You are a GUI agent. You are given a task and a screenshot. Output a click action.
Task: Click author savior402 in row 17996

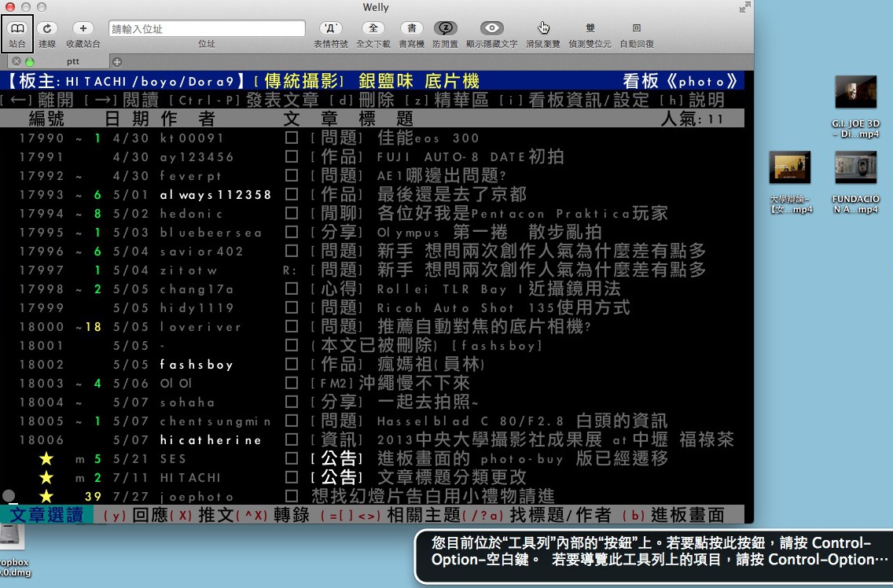(x=201, y=252)
